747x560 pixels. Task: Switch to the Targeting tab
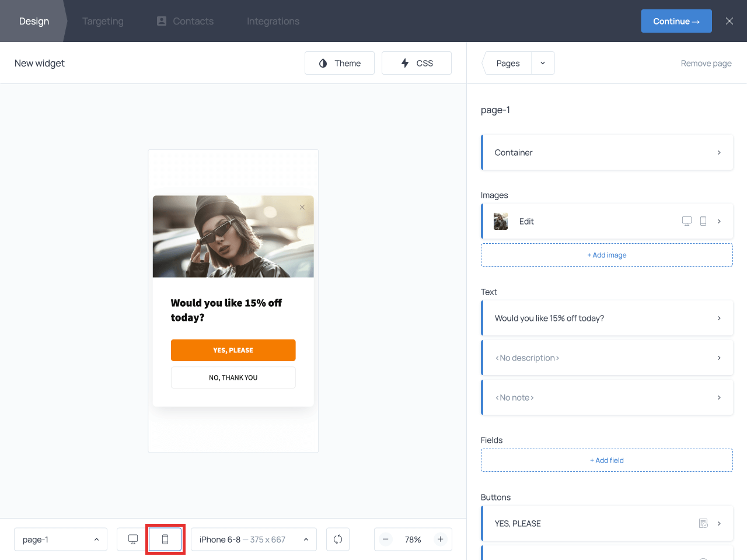pos(103,21)
